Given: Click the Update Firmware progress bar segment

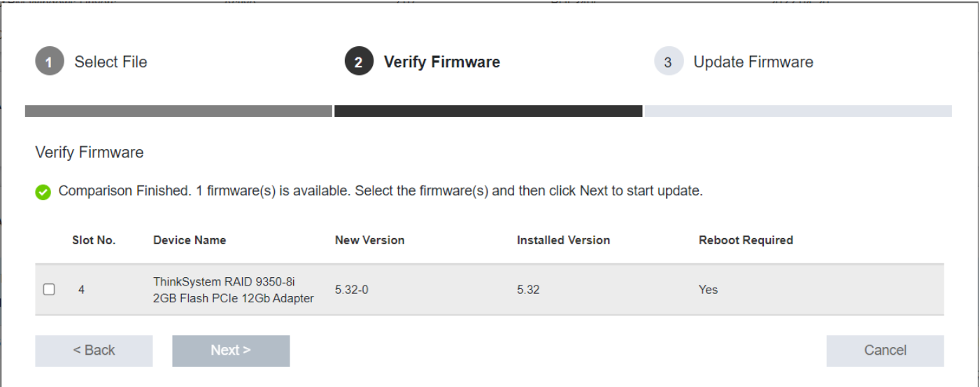Looking at the screenshot, I should pos(798,111).
